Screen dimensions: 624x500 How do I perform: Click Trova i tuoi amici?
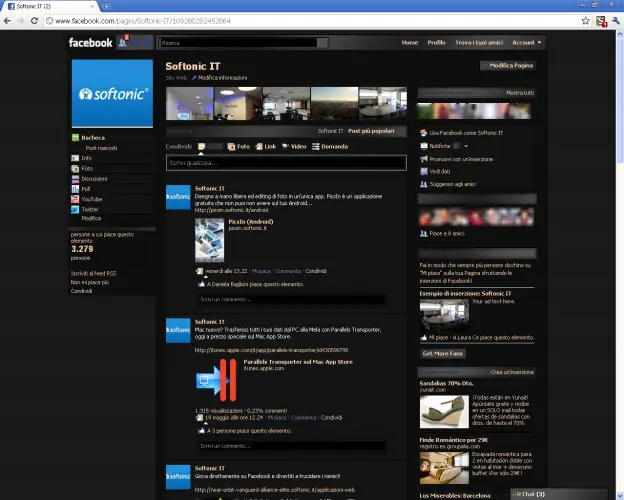click(x=479, y=43)
